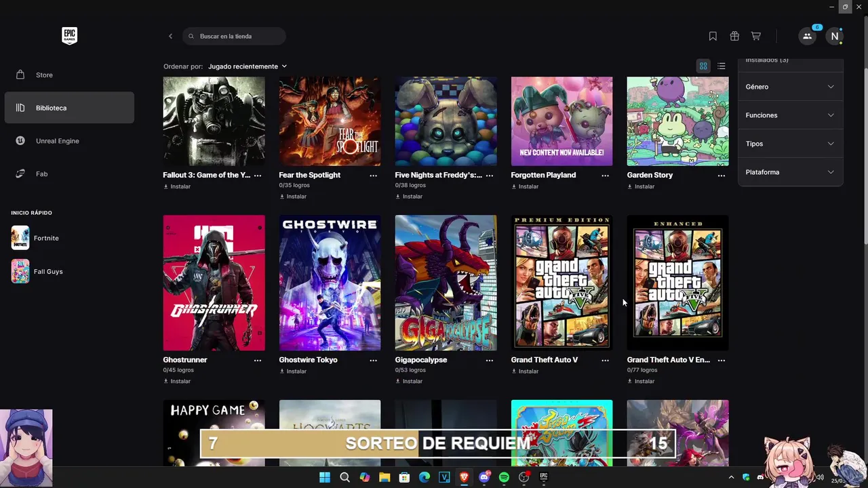Click Epic Games Launcher taskbar icon
868x488 pixels.
[x=543, y=477]
